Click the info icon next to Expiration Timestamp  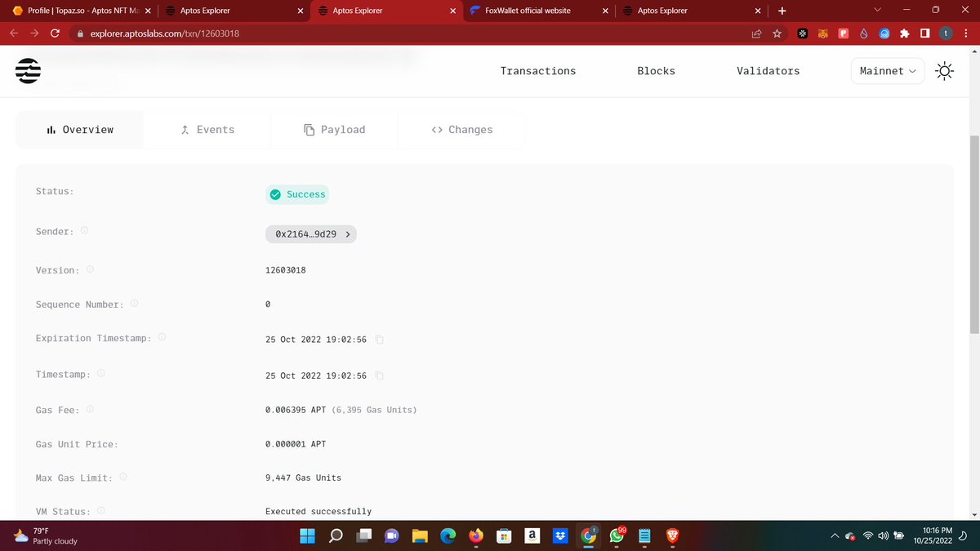point(162,337)
